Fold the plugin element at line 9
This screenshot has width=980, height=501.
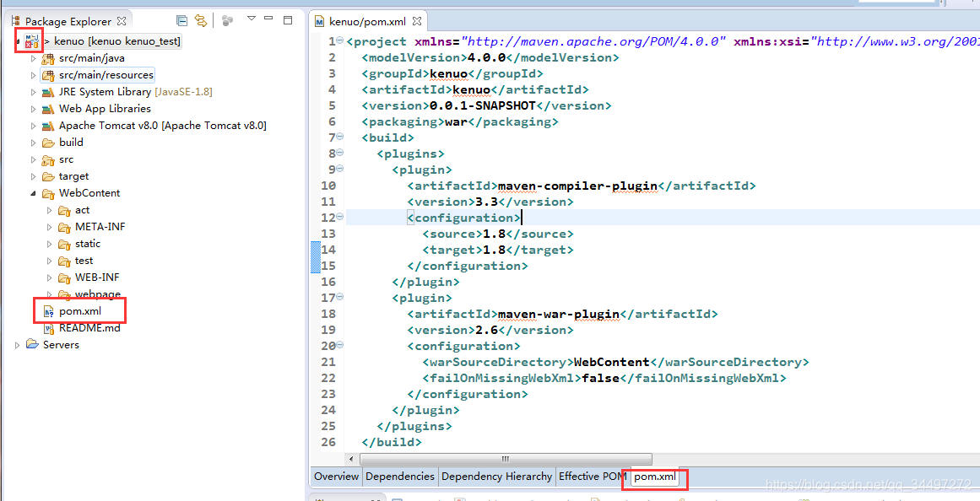(x=340, y=170)
